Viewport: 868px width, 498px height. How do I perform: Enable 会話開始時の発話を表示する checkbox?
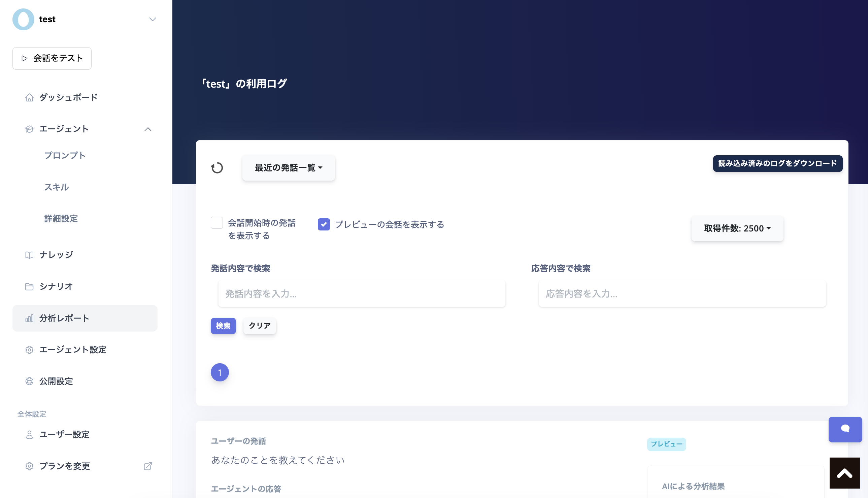216,223
